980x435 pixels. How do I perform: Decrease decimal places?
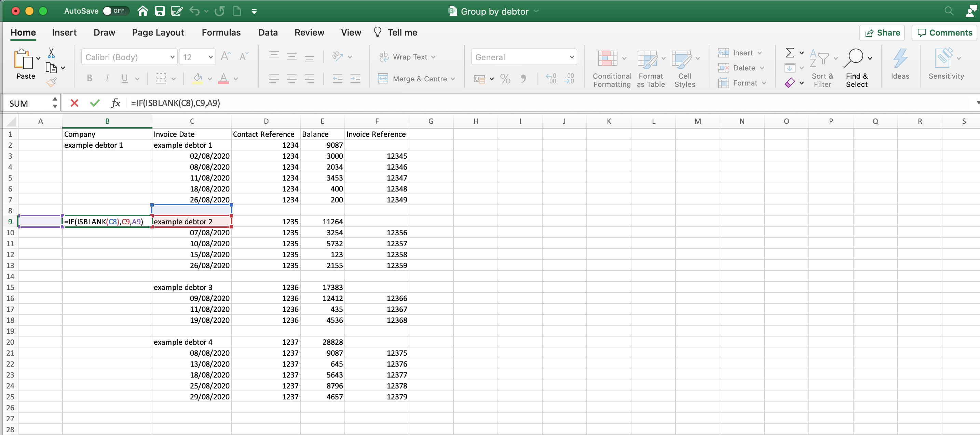569,78
